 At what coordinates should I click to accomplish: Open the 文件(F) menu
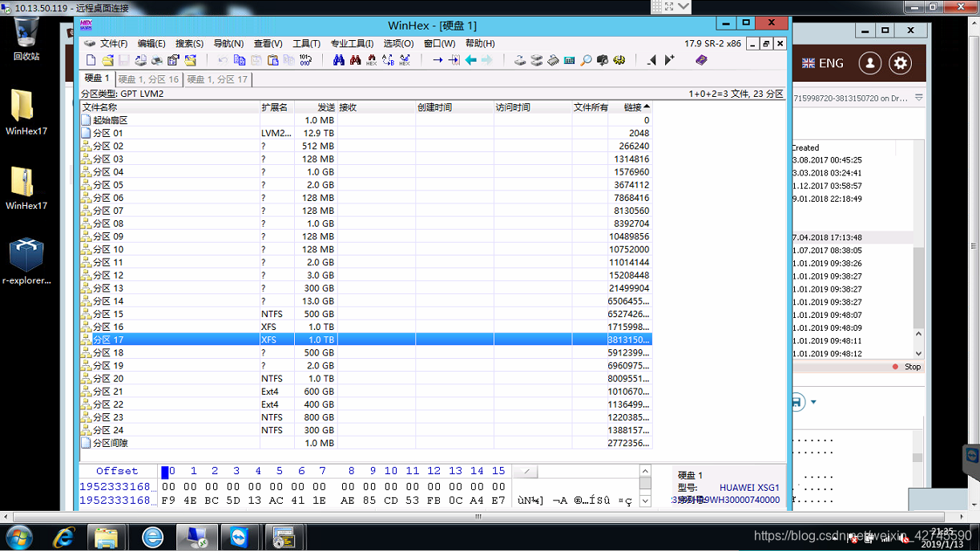click(x=113, y=43)
